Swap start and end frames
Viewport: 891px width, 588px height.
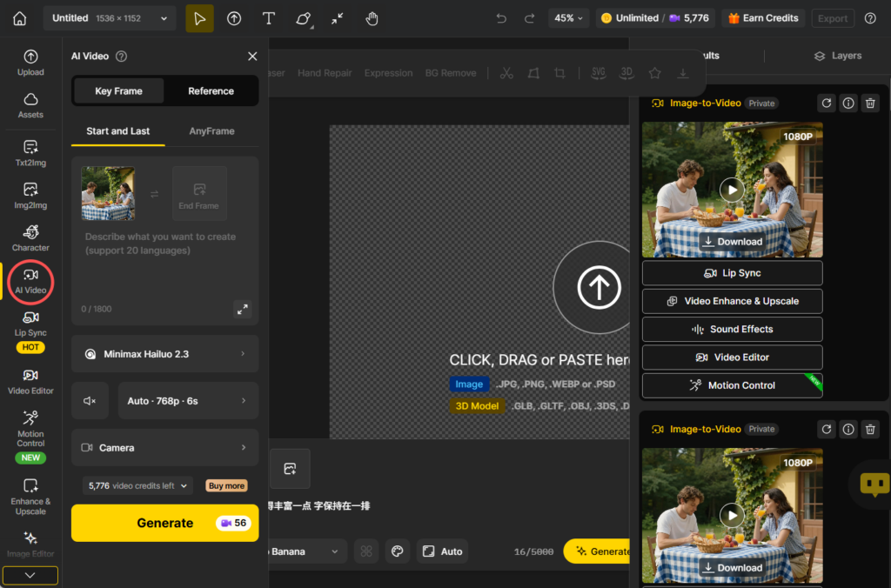[154, 194]
